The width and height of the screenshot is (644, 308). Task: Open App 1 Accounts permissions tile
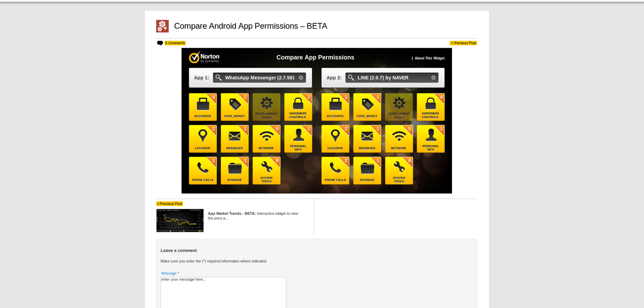click(x=203, y=107)
